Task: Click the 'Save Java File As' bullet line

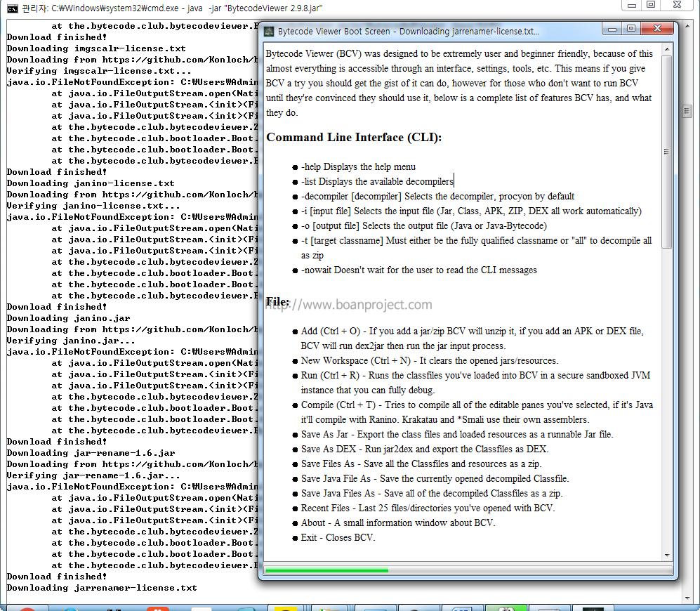Action: (x=435, y=478)
